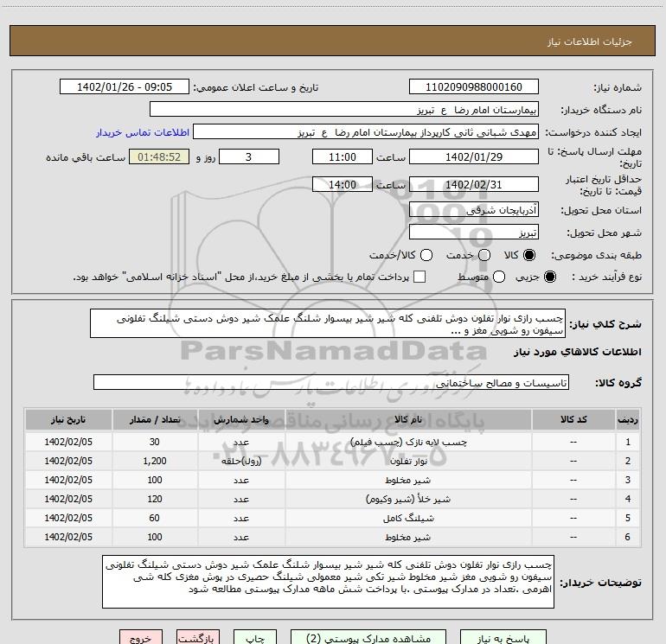Screen dimensions: 666x644
Task: Select شیر مخلوط in row 3
Action: click(408, 480)
